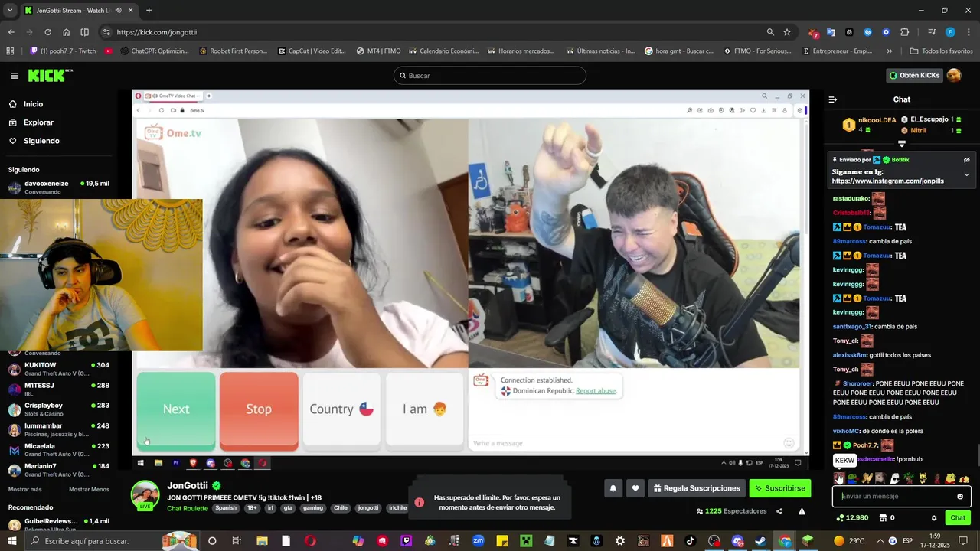Click the Suscribirse button

(x=779, y=488)
